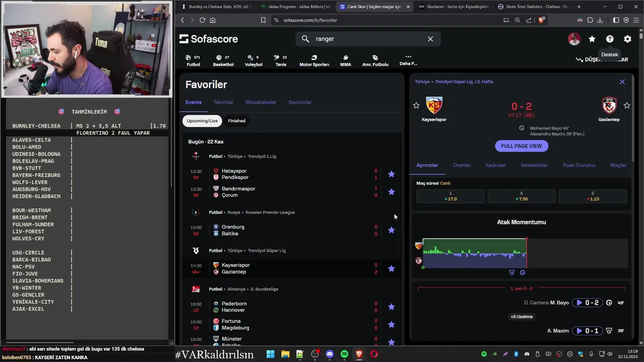
Task: Switch to the Müsabakalar tab
Action: [261, 102]
